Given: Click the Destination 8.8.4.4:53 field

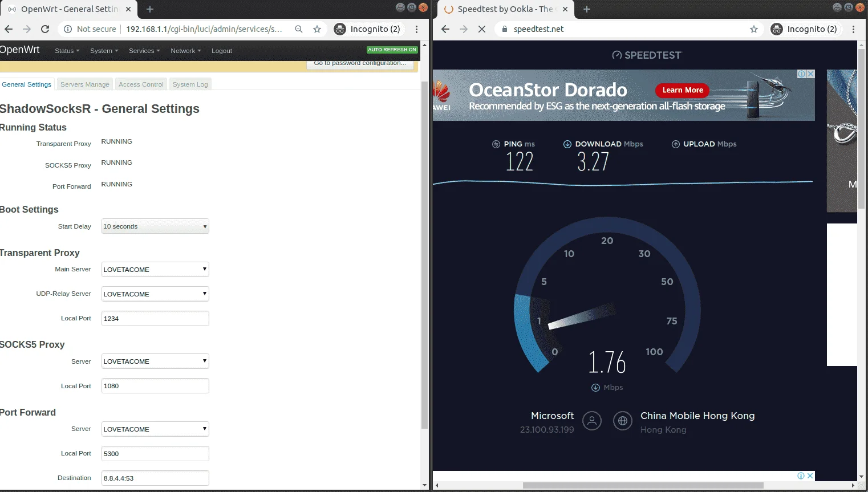Looking at the screenshot, I should (x=155, y=478).
